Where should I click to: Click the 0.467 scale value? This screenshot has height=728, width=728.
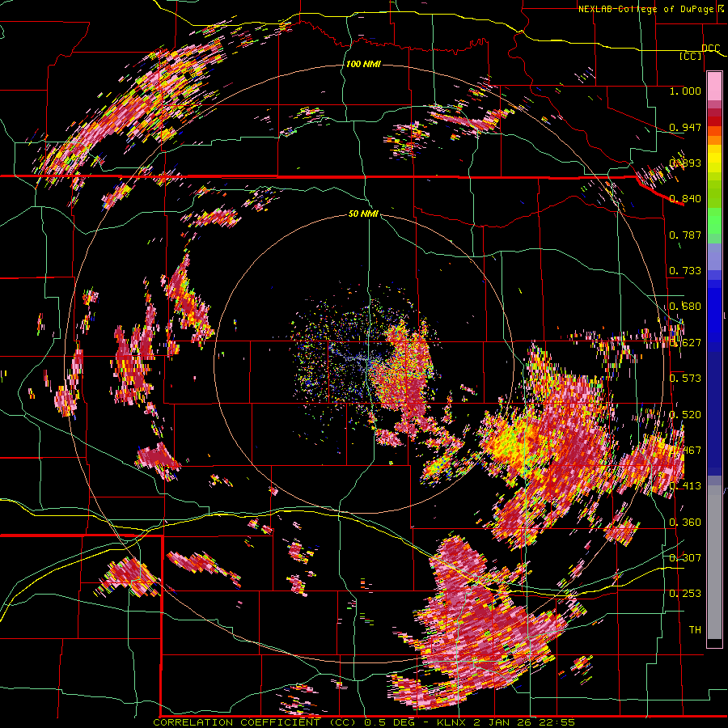click(685, 450)
